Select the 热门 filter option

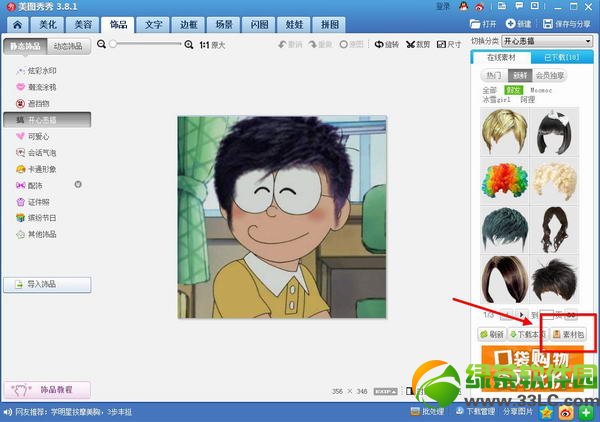[492, 75]
